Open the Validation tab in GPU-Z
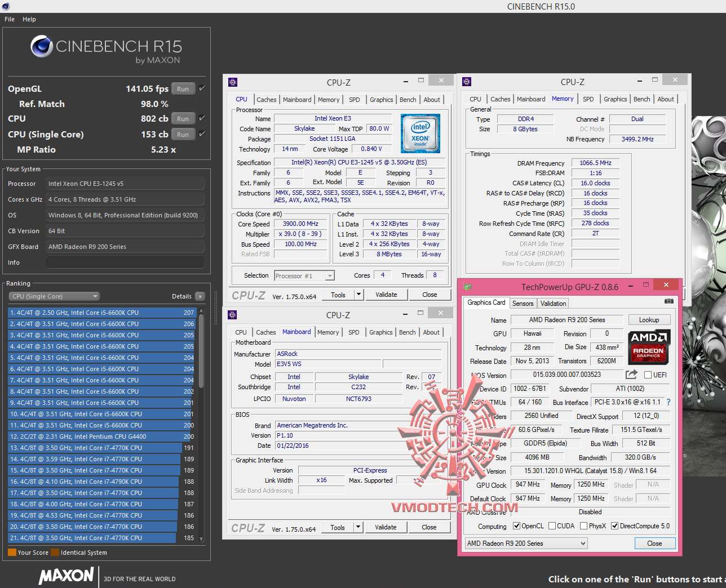726x588 pixels. point(554,304)
